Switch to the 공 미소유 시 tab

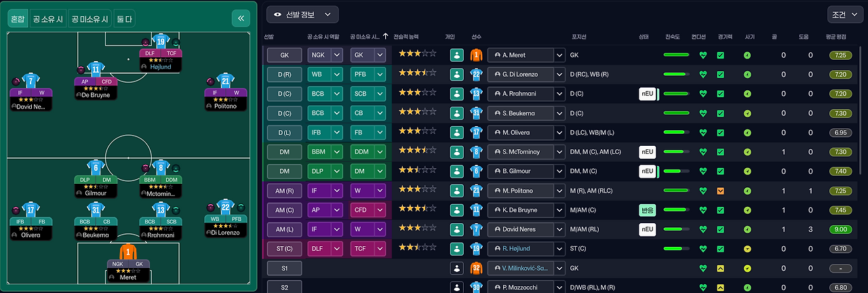[90, 19]
